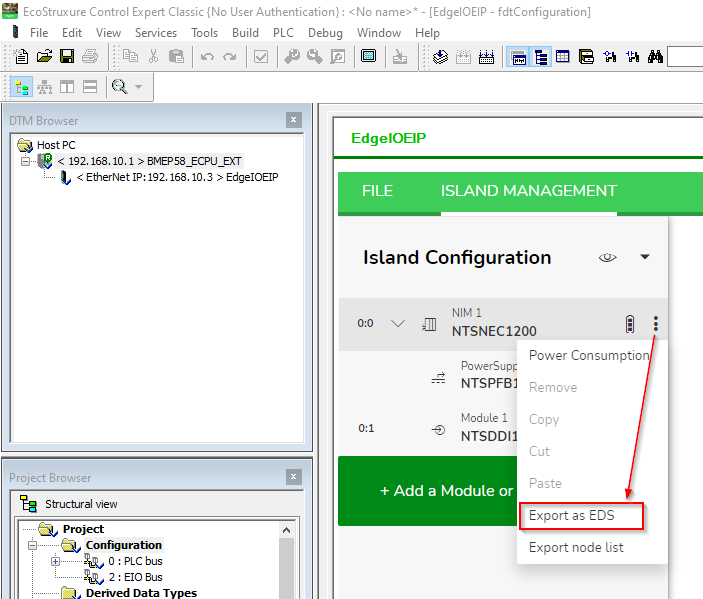Expand the PLC bus tree node
Image resolution: width=703 pixels, height=599 pixels.
pyautogui.click(x=56, y=561)
